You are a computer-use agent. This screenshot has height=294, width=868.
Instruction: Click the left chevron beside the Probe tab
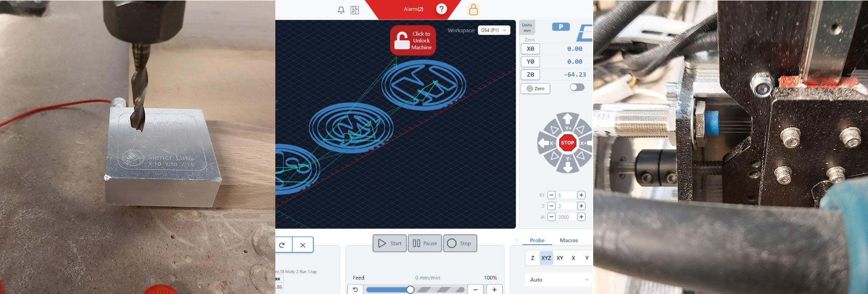(517, 240)
